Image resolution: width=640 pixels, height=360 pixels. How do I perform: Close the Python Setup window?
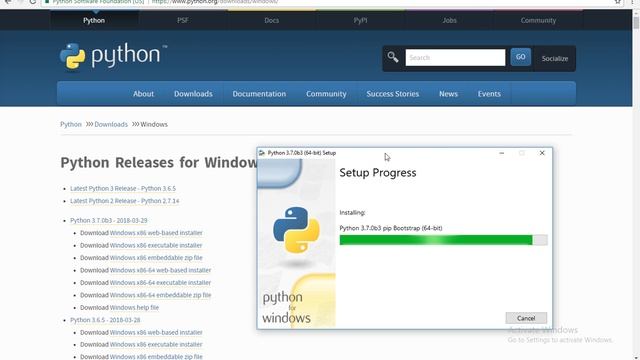pyautogui.click(x=542, y=153)
